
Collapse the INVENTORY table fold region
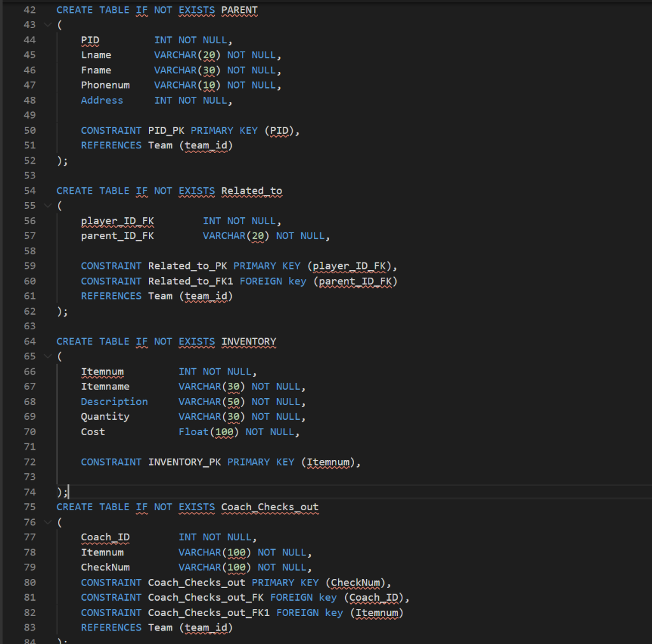[x=48, y=355]
